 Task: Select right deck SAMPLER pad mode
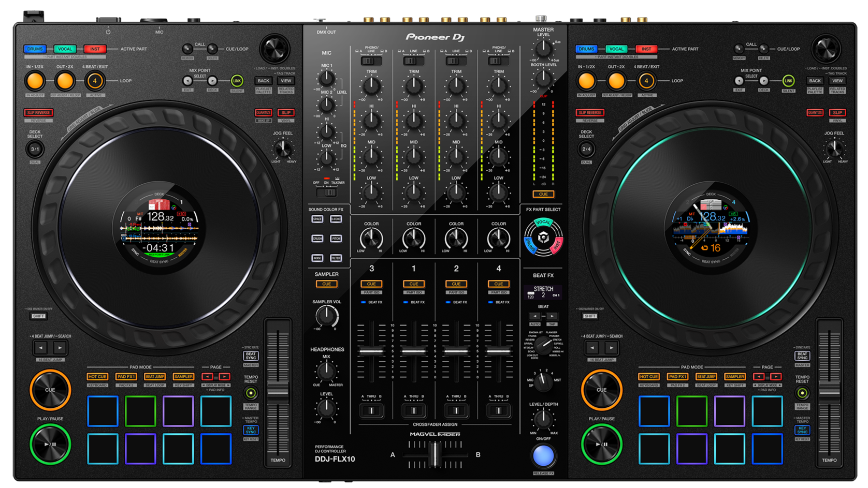pos(735,377)
